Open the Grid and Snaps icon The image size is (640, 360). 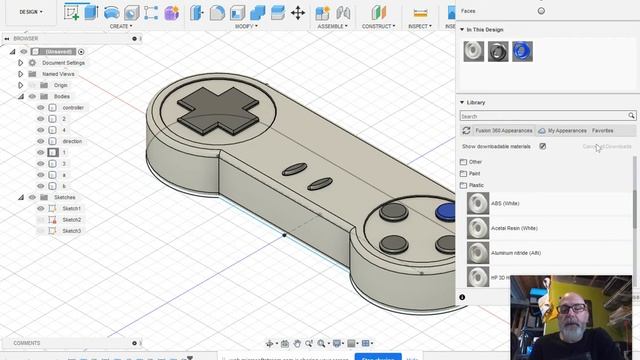pyautogui.click(x=351, y=344)
